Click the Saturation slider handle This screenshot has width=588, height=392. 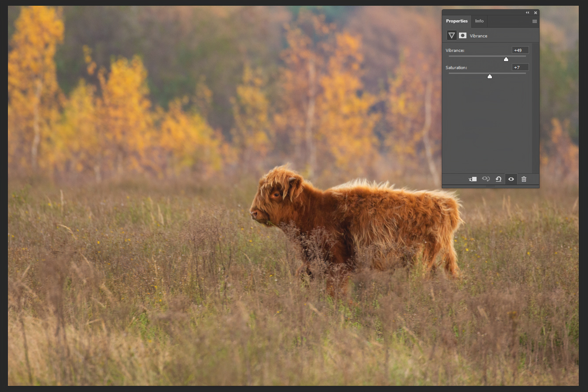coord(489,76)
